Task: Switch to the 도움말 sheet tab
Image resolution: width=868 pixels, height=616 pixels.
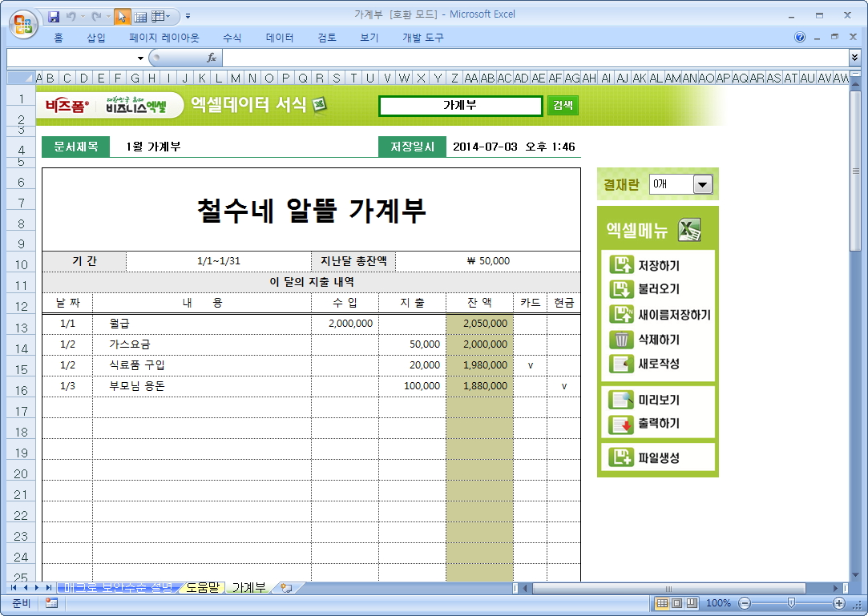Action: (x=202, y=587)
